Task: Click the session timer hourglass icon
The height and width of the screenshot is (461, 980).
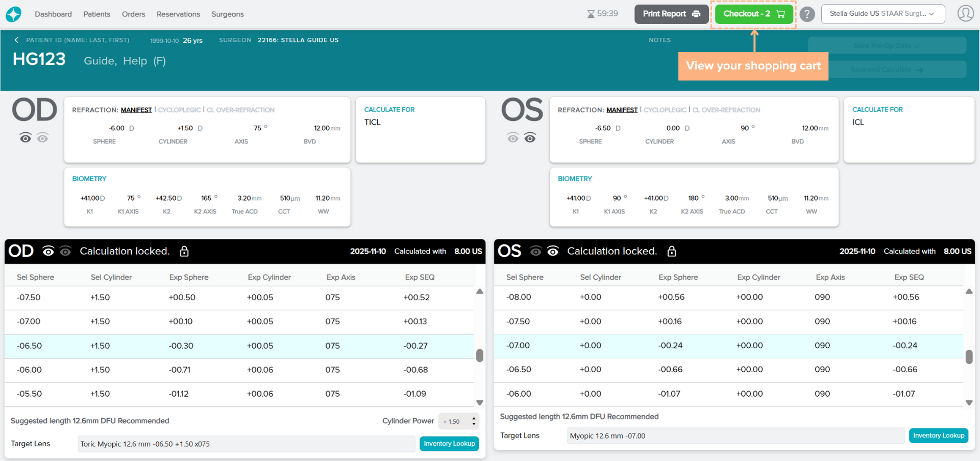Action: point(591,14)
